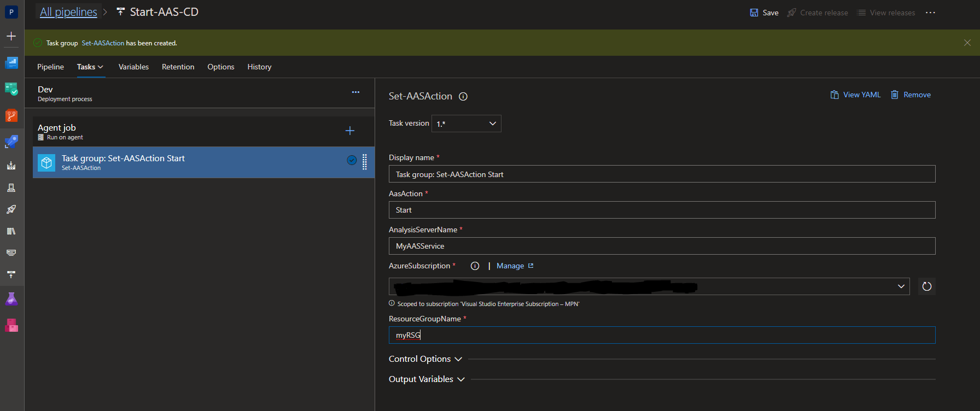The height and width of the screenshot is (411, 980).
Task: Click the AzureSubscription info icon
Action: click(475, 266)
